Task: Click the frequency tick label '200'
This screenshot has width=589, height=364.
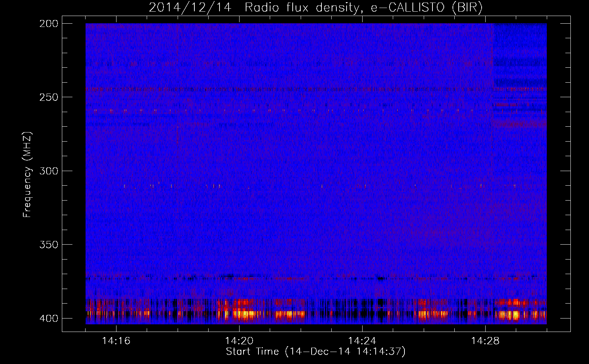Action: point(49,24)
